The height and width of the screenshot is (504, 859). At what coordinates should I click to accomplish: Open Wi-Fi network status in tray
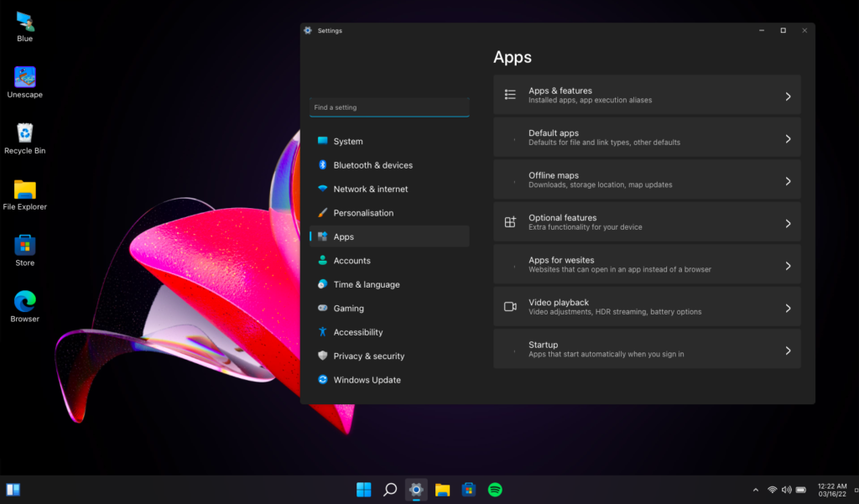pos(772,490)
